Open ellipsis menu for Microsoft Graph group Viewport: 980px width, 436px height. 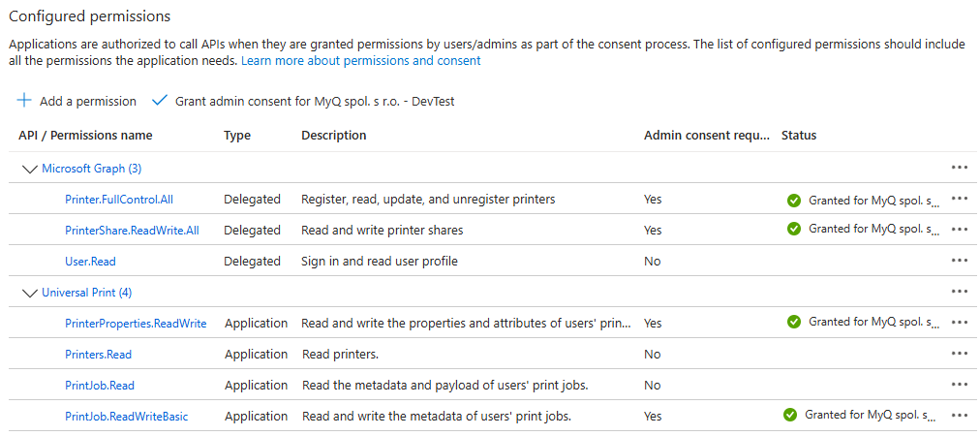[x=960, y=168]
